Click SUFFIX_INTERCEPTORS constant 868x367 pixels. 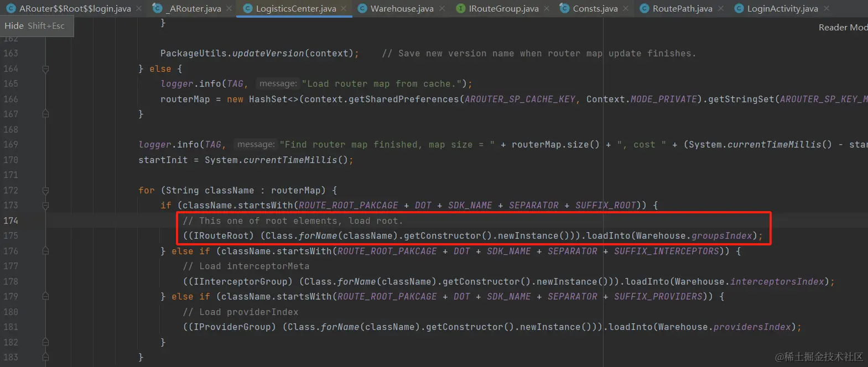click(x=667, y=251)
